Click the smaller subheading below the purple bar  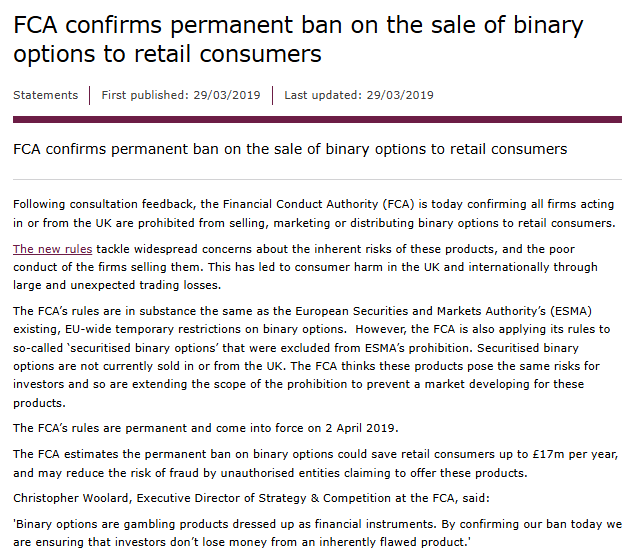coord(290,149)
